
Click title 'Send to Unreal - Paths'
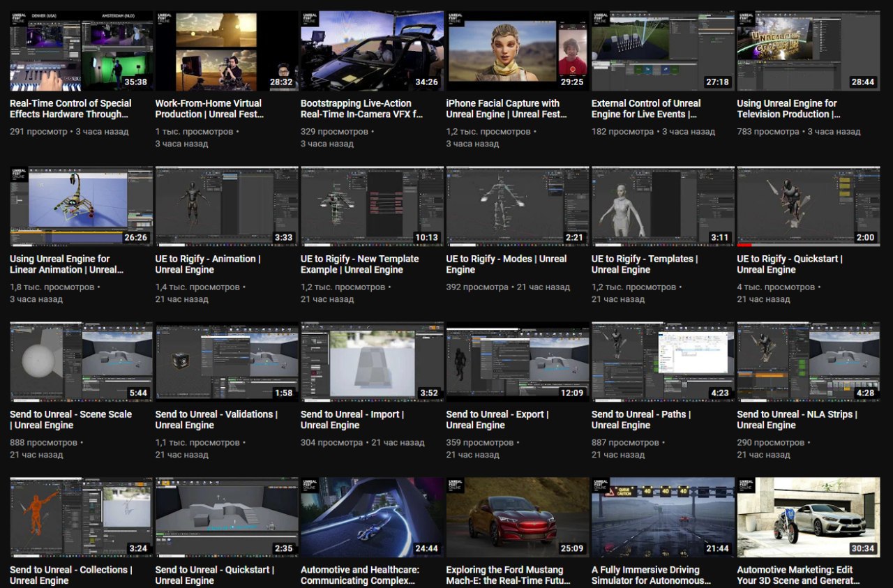pyautogui.click(x=642, y=420)
